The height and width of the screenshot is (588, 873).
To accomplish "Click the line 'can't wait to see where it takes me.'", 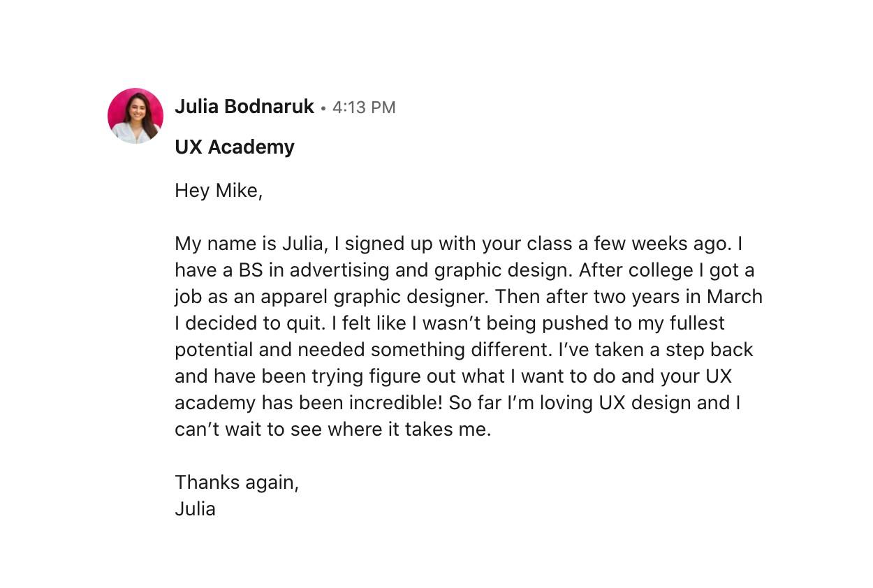I will click(333, 430).
